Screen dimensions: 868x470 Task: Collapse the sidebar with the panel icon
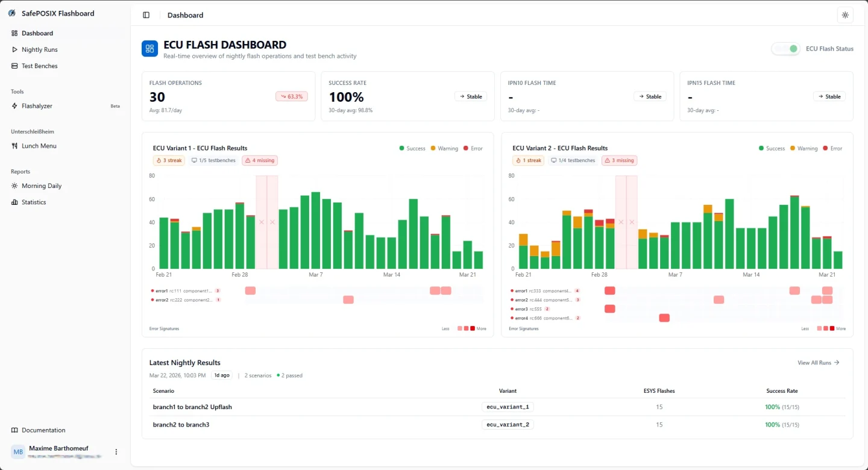point(146,15)
